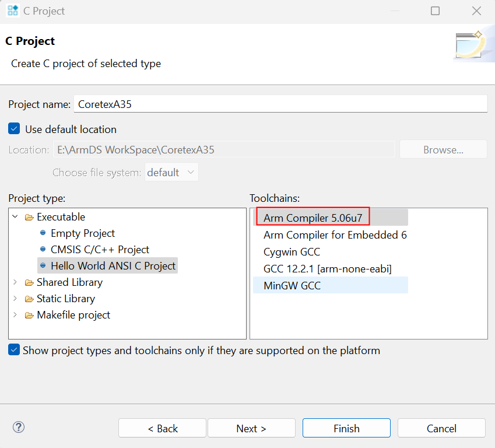Maximize the C Project dialog window
Screen dimensions: 495x448
(435, 11)
